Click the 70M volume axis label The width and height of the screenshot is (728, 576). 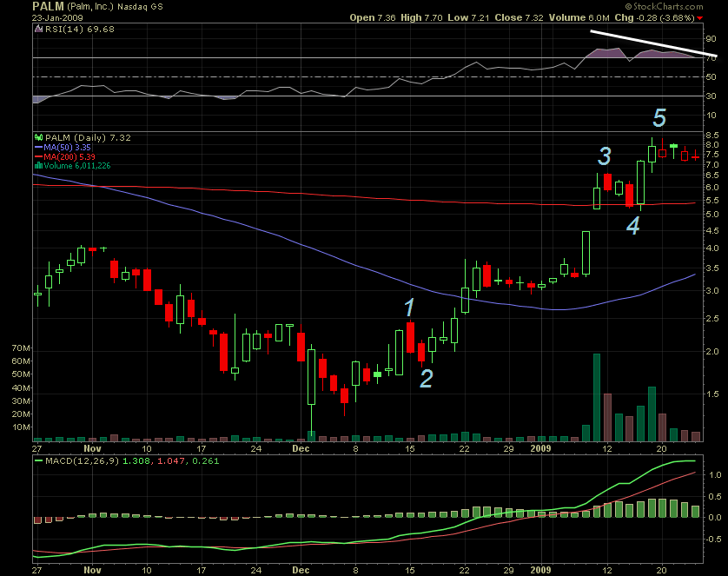[x=22, y=348]
